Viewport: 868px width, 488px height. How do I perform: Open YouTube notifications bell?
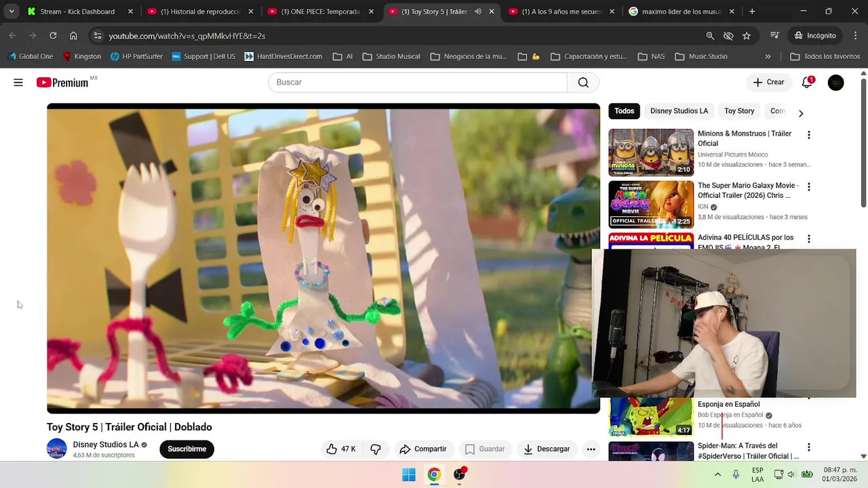(807, 82)
